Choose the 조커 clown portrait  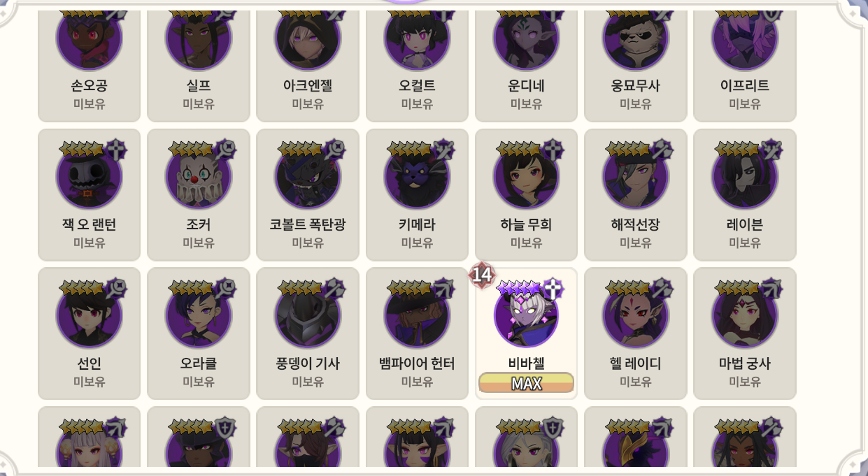(198, 176)
